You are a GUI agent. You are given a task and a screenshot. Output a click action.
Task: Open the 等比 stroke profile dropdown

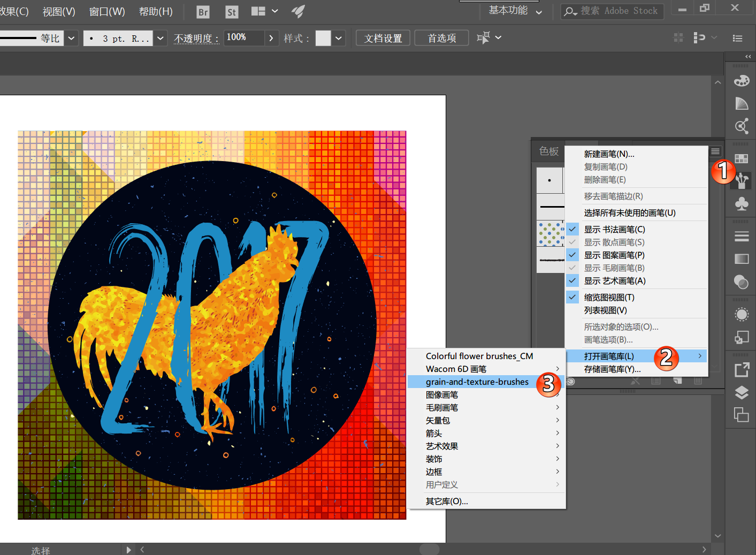pyautogui.click(x=72, y=38)
